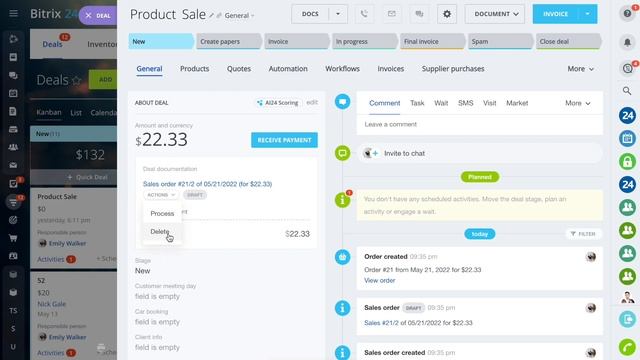Click the INVOICE button

click(556, 14)
